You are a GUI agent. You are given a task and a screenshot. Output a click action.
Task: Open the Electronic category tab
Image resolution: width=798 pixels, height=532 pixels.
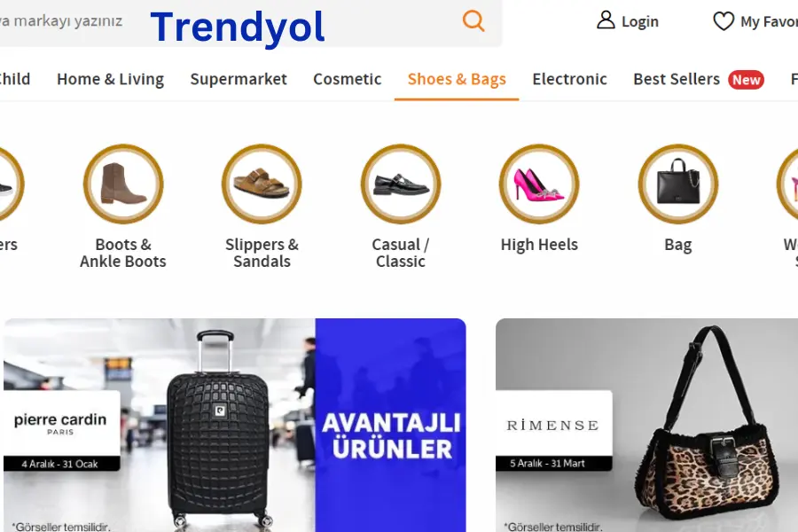pyautogui.click(x=569, y=80)
